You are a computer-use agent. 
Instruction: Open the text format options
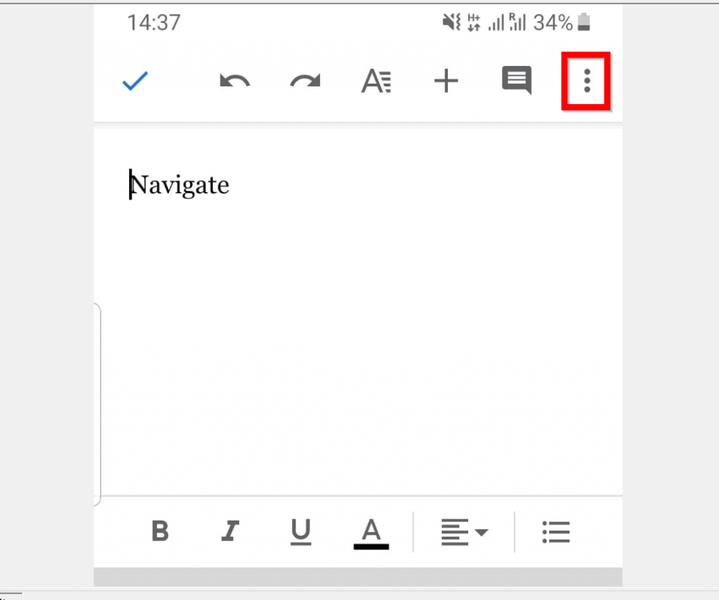coord(376,81)
